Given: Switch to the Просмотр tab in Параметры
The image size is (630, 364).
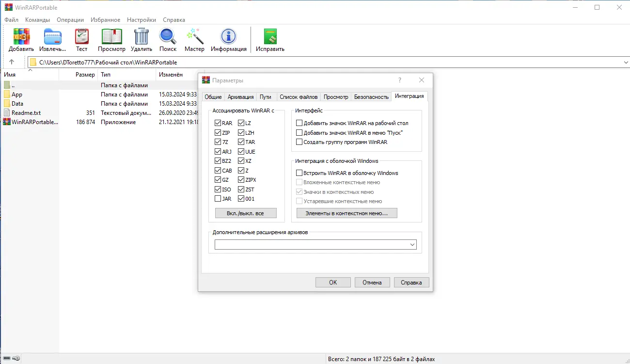Looking at the screenshot, I should click(x=336, y=97).
